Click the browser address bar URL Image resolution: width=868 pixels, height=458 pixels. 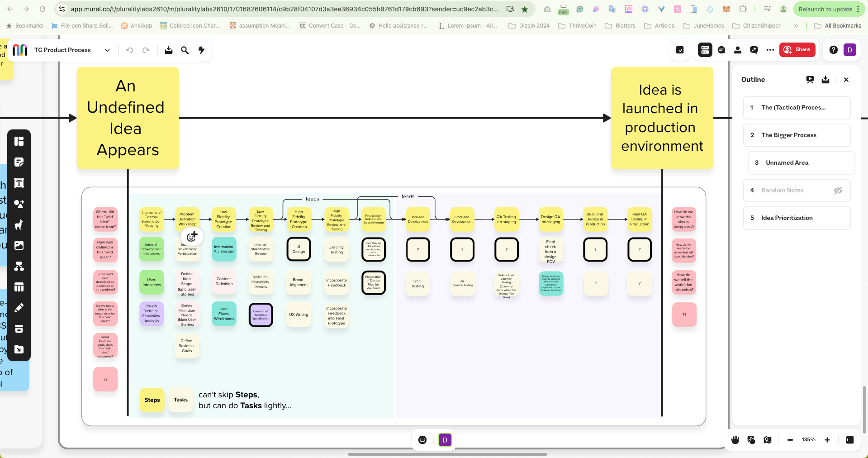(285, 9)
